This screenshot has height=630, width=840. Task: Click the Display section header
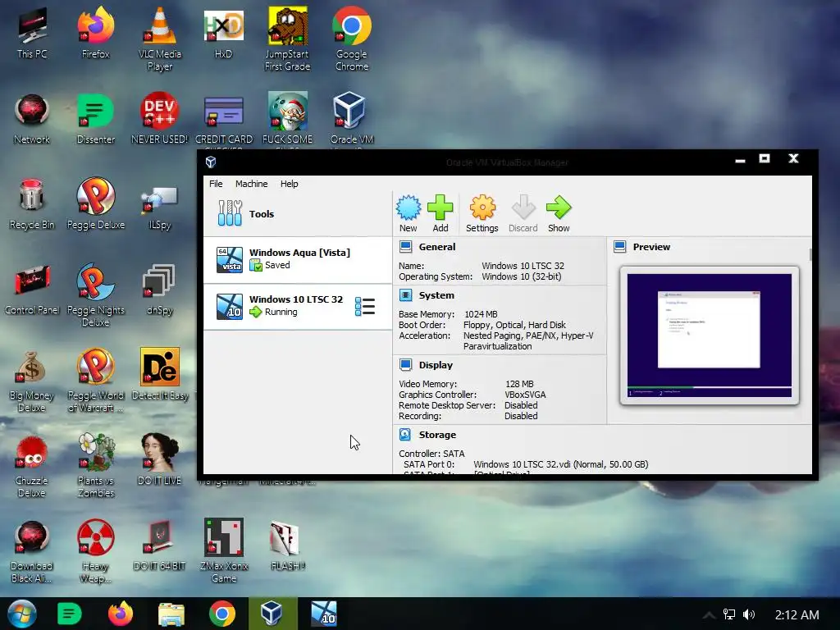(436, 365)
